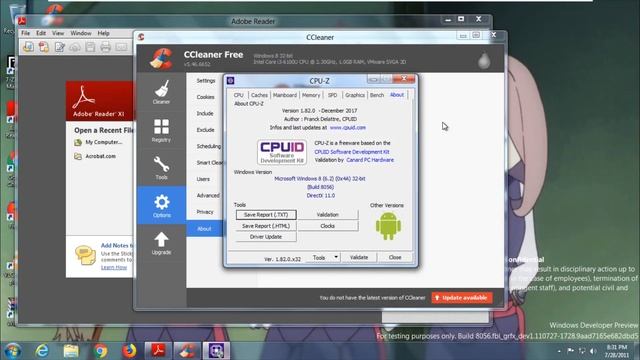Image resolution: width=640 pixels, height=360 pixels.
Task: Click Save Report (.TXT) button
Action: pyautogui.click(x=266, y=215)
